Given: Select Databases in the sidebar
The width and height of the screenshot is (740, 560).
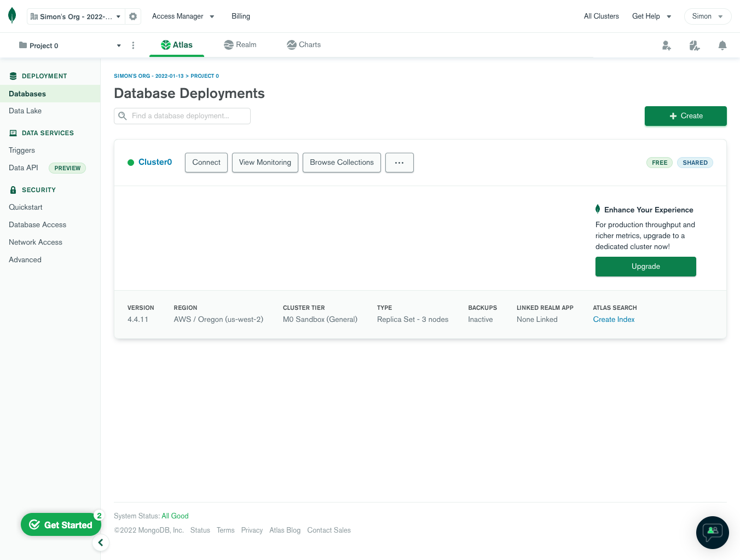Looking at the screenshot, I should click(x=50, y=94).
